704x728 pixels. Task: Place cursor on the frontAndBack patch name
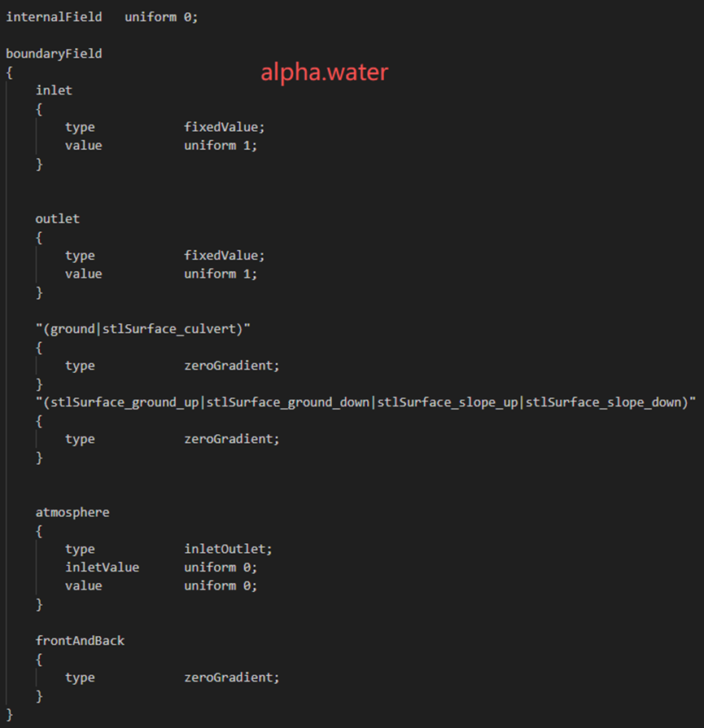80,641
